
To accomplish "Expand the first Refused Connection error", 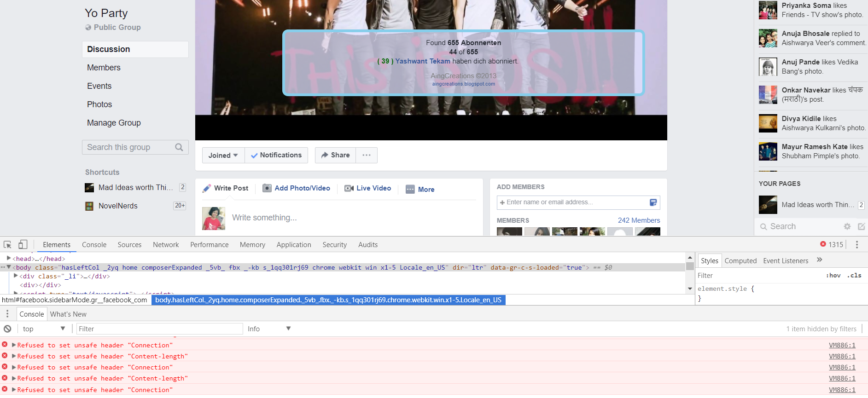I will point(14,345).
